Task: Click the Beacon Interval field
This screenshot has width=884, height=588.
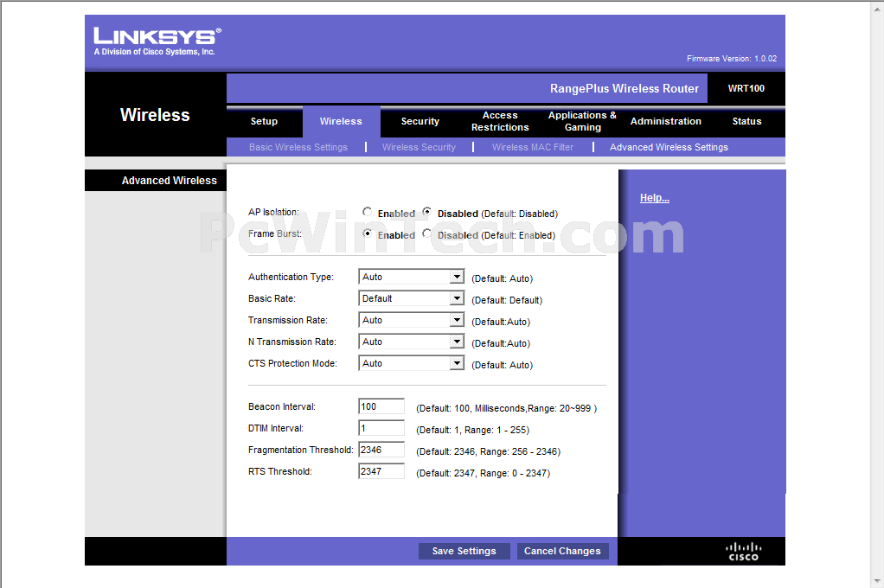Action: (x=381, y=406)
